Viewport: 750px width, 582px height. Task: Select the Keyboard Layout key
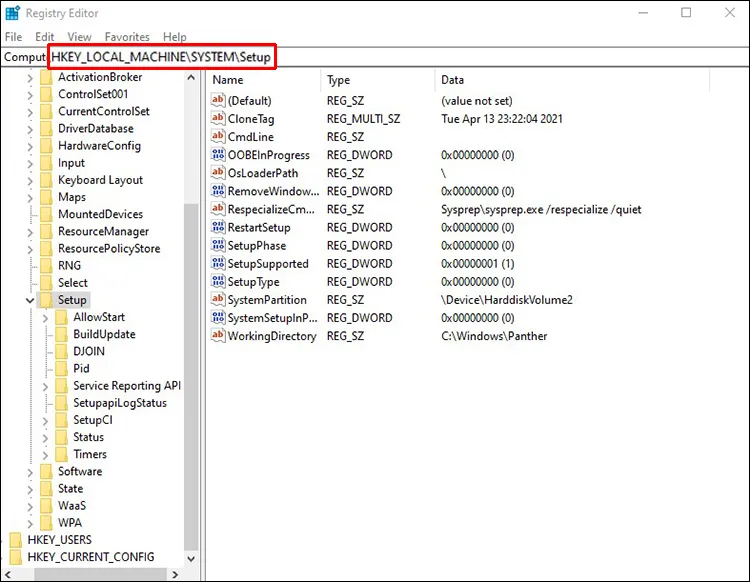tap(100, 180)
